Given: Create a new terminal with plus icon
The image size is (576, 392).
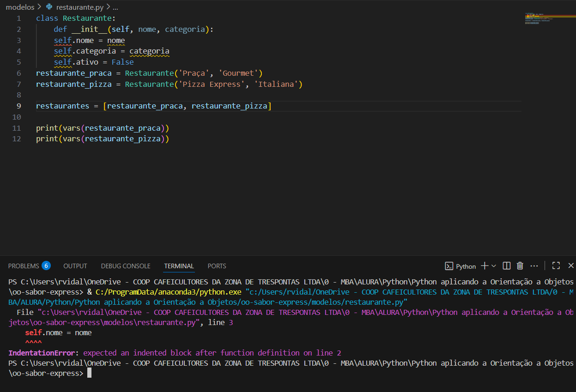Looking at the screenshot, I should [x=485, y=265].
